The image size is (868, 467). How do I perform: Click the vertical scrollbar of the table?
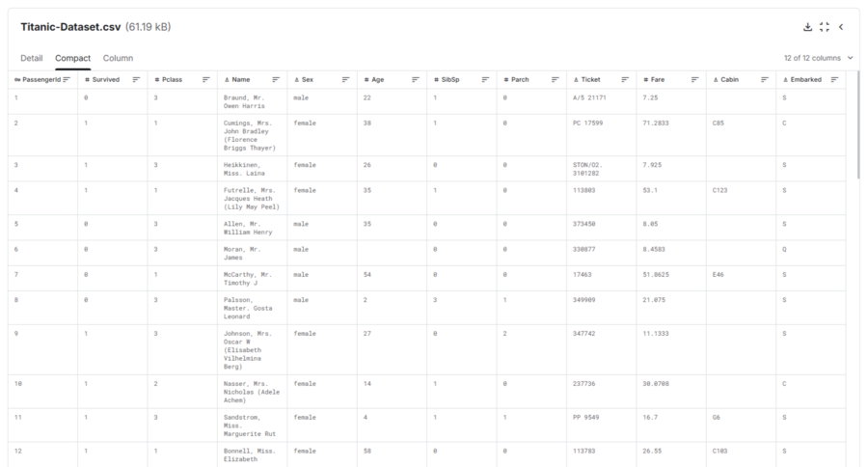pos(858,124)
